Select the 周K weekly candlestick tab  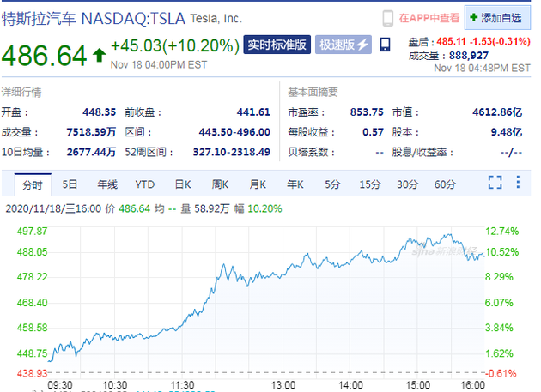(220, 184)
